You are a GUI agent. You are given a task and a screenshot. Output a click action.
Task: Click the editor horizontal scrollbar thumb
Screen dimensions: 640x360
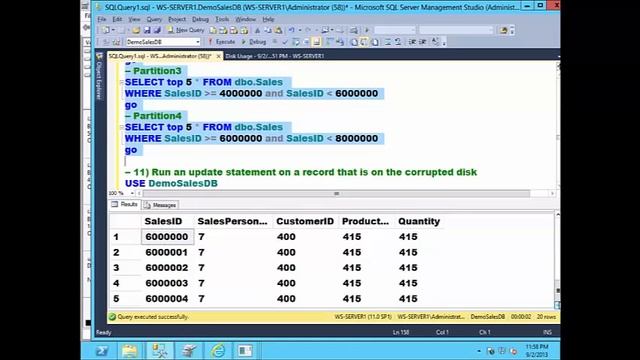pos(336,193)
